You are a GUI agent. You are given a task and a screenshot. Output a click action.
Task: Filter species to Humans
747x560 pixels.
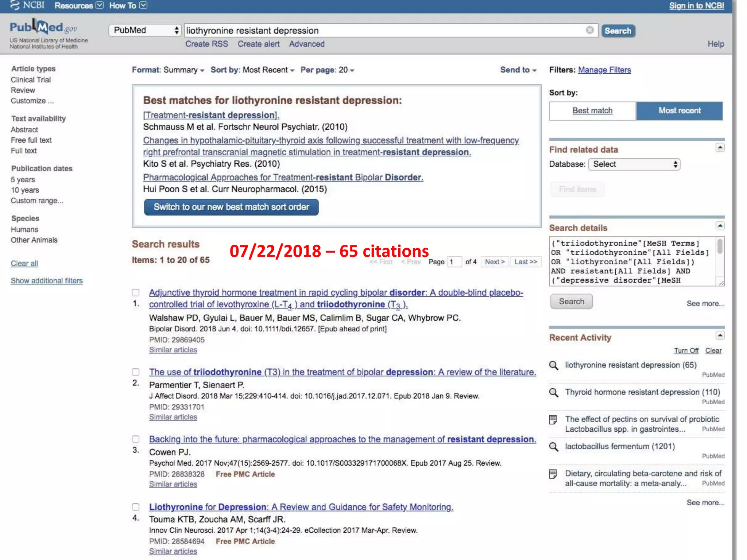point(24,230)
